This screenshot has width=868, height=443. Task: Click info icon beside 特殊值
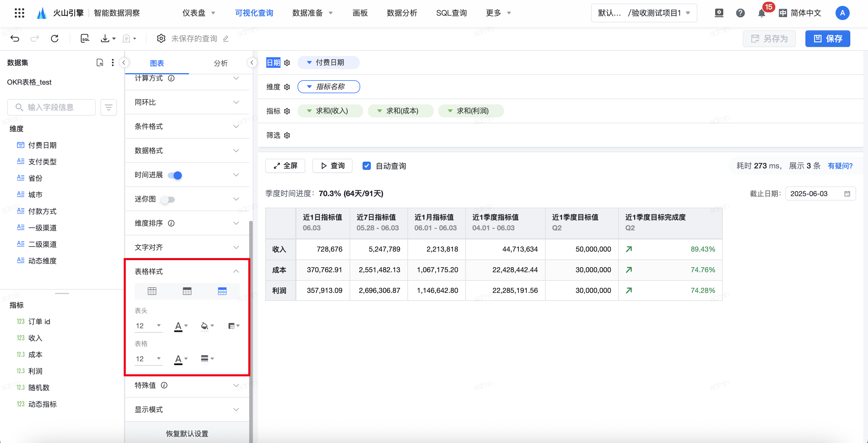tap(164, 385)
